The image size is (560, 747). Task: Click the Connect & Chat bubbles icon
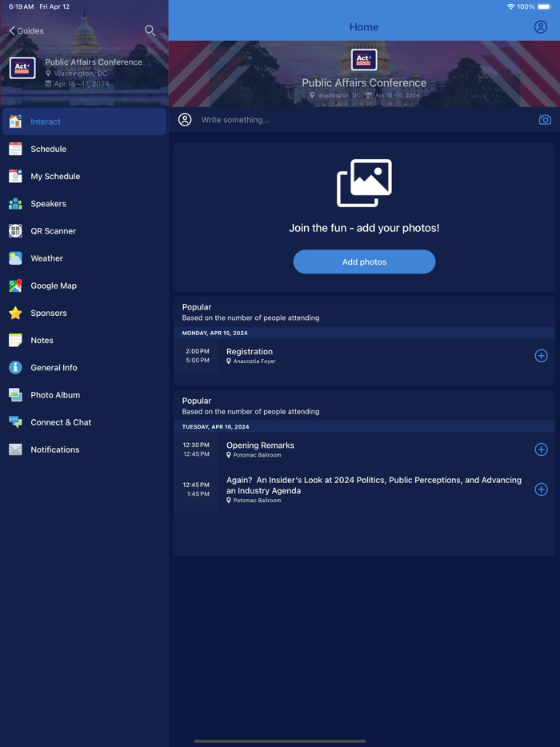coord(15,422)
